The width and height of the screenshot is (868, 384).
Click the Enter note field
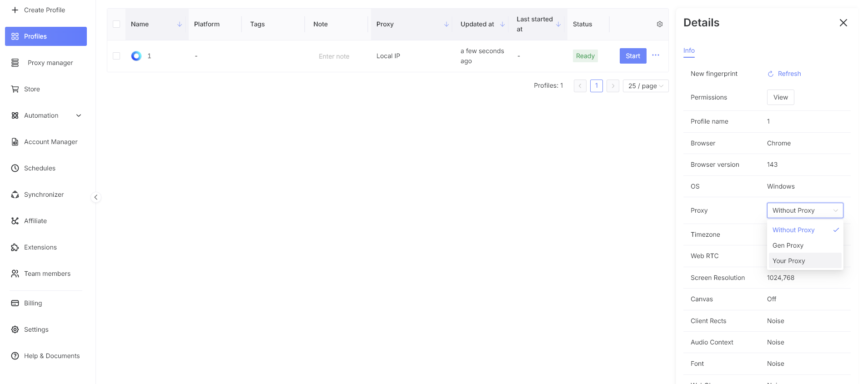[334, 56]
